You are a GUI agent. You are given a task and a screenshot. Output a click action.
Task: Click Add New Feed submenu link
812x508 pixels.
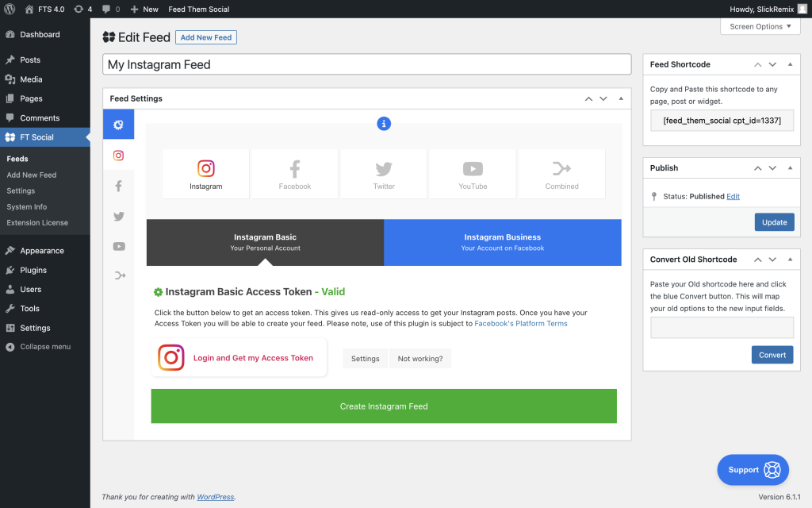32,175
